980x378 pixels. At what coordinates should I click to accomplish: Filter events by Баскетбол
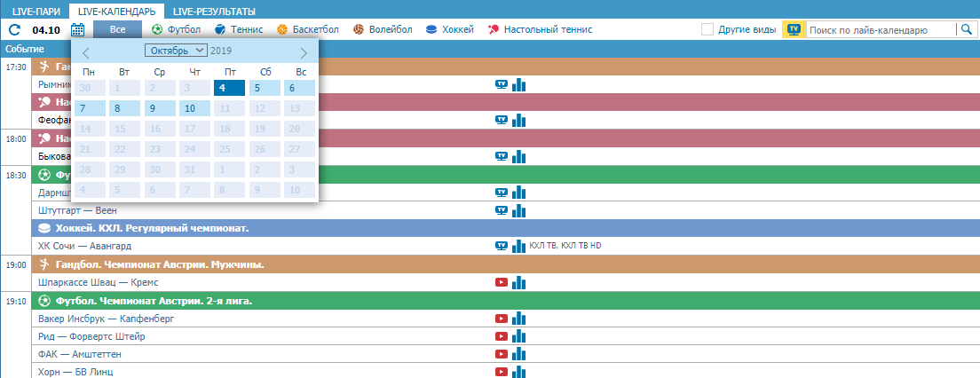[307, 29]
